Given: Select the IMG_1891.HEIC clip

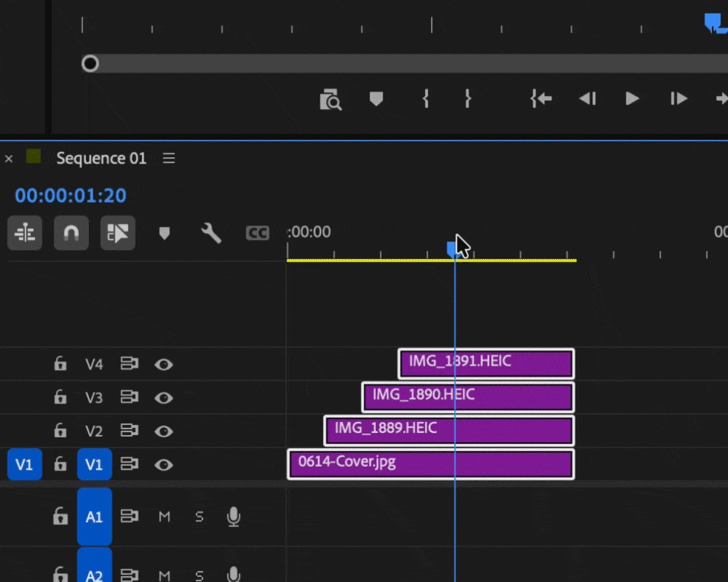Looking at the screenshot, I should click(x=486, y=364).
